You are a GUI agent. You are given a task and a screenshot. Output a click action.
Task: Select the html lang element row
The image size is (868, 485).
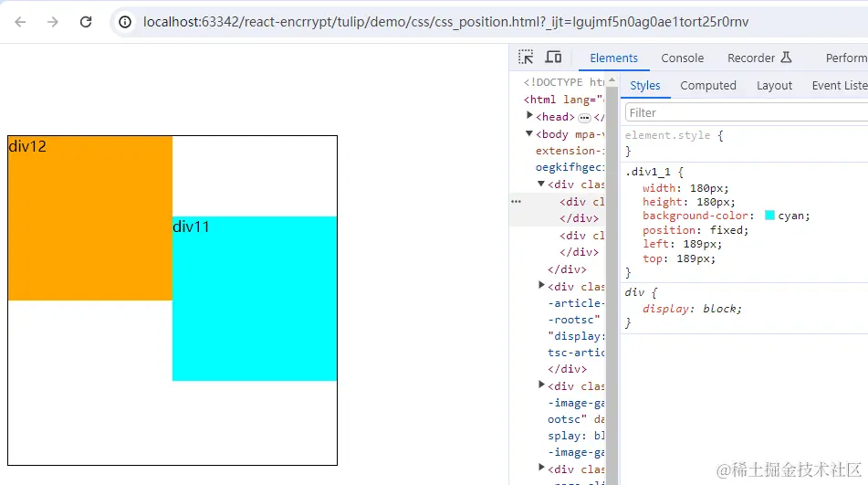563,100
